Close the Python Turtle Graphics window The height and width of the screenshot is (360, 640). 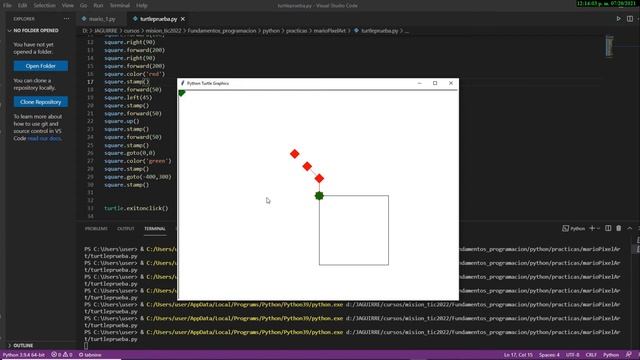pyautogui.click(x=451, y=83)
